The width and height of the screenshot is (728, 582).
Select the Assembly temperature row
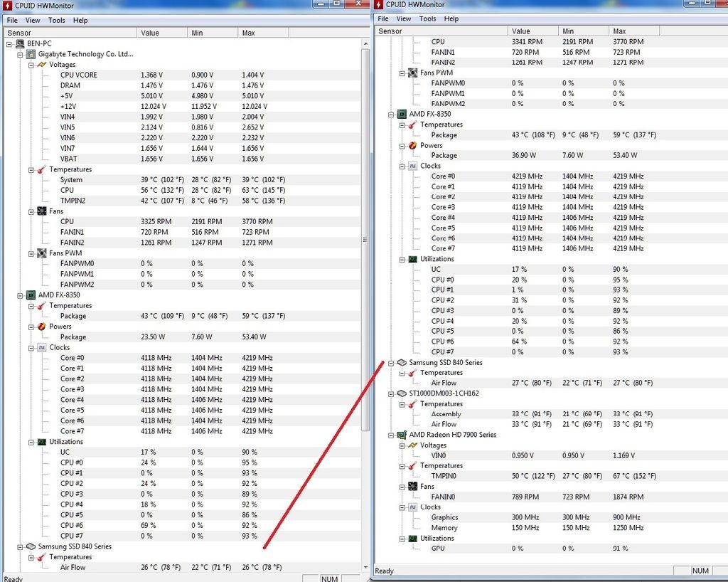(579, 414)
